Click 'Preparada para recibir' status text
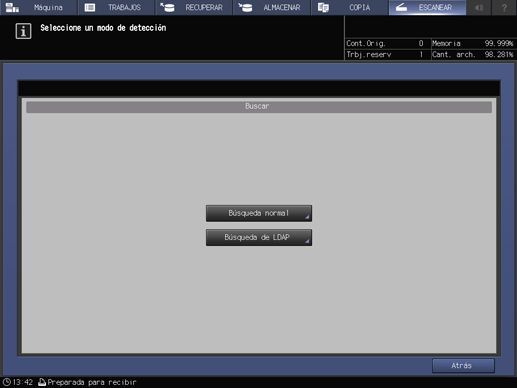Screen dimensions: 517x388 click(92, 382)
